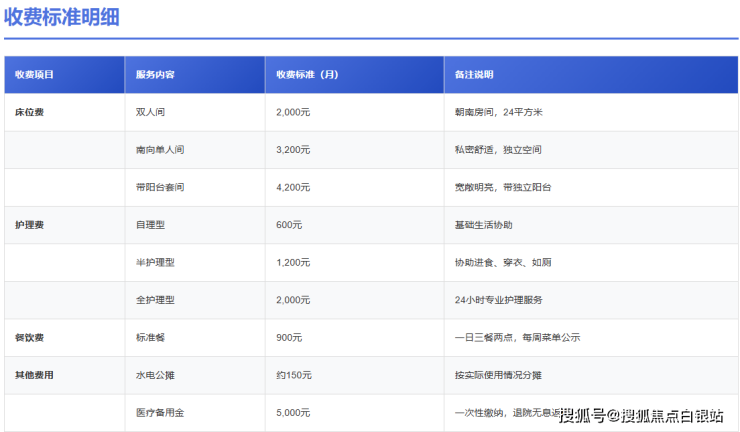Select the 服务内容 column header
The width and height of the screenshot is (740, 432).
click(x=155, y=75)
